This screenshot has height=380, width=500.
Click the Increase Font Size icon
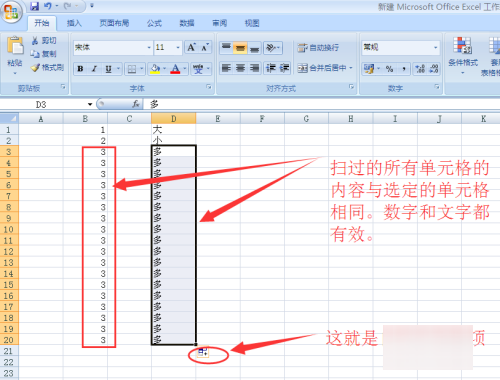pyautogui.click(x=192, y=48)
